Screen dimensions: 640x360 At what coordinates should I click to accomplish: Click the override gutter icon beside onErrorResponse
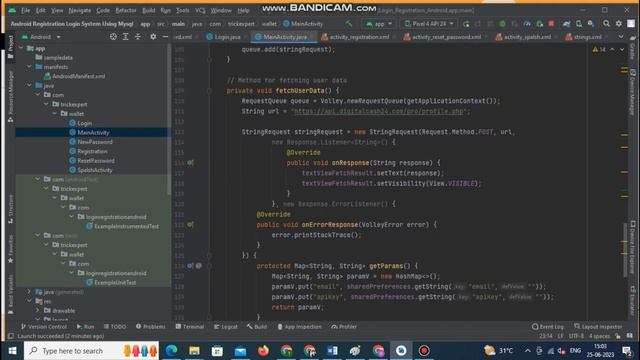click(190, 224)
